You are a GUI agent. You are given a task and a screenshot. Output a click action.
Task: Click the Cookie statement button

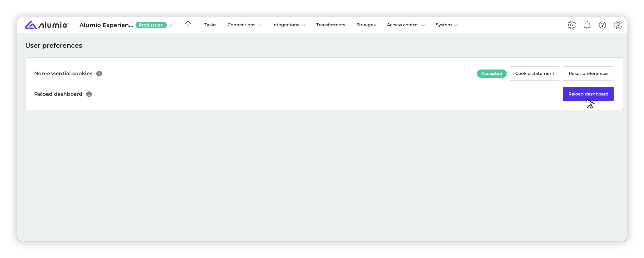pyautogui.click(x=534, y=73)
